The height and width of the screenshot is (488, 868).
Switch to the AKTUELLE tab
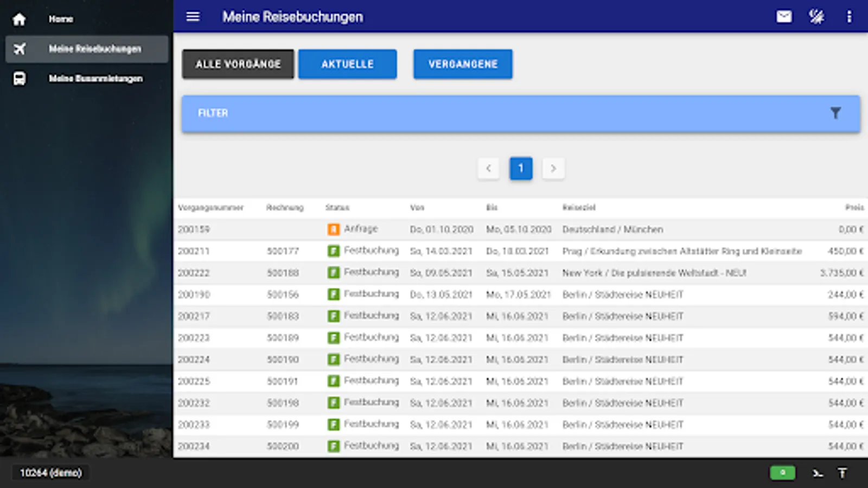click(x=347, y=64)
